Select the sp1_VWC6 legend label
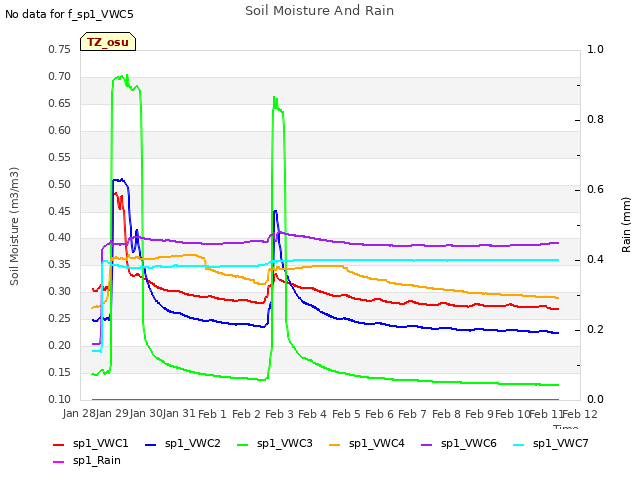 coord(469,443)
